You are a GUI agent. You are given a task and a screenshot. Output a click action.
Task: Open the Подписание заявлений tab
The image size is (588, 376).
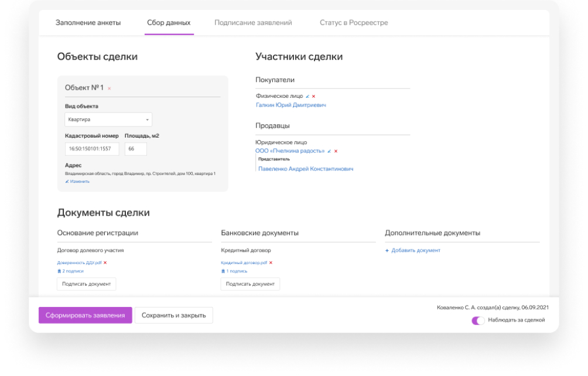point(253,23)
